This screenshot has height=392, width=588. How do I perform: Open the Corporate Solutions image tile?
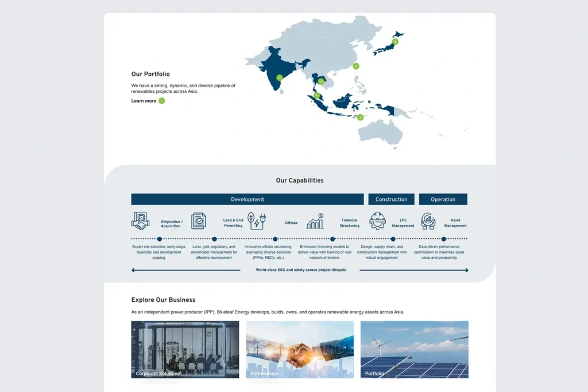185,349
